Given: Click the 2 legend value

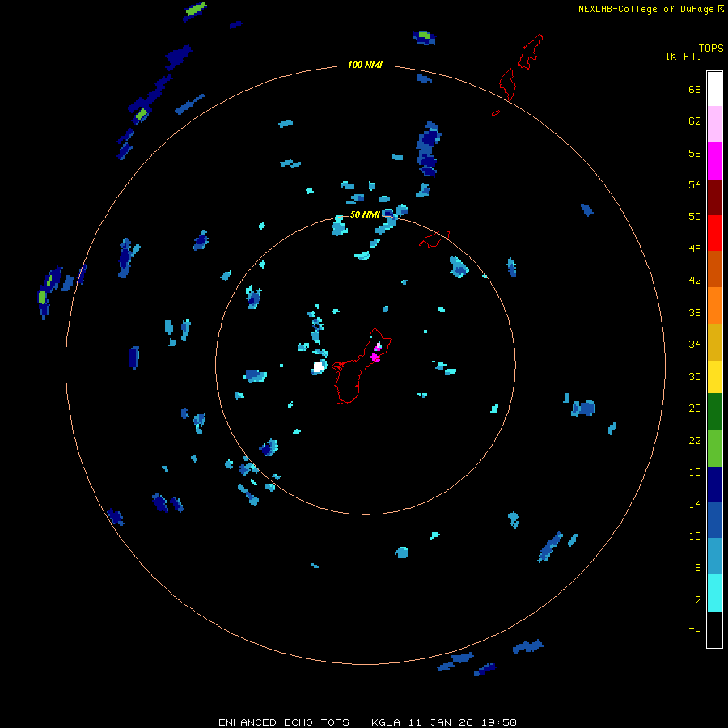Looking at the screenshot, I should click(x=698, y=600).
